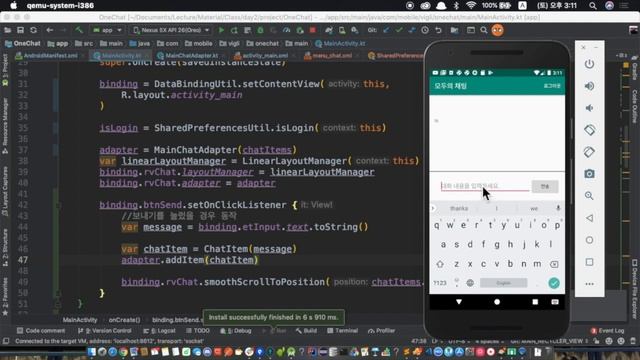Tap Android navigation back triangle on phone
This screenshot has height=360, width=640.
[459, 302]
